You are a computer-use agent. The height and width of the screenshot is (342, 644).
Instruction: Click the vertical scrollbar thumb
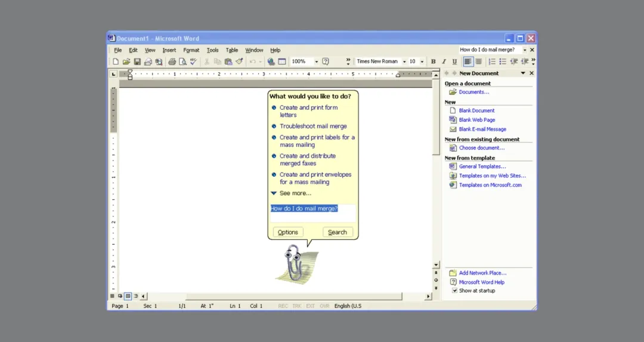point(436,118)
